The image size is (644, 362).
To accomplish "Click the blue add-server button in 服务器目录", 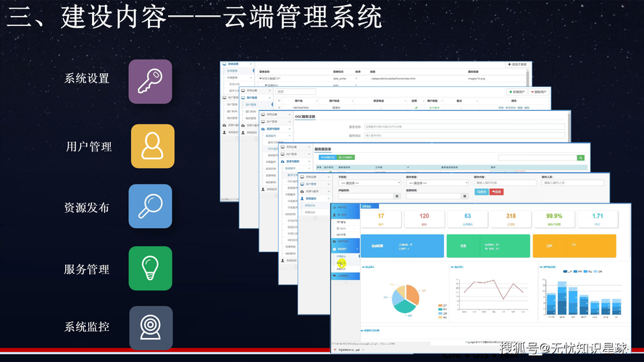I will 327,157.
